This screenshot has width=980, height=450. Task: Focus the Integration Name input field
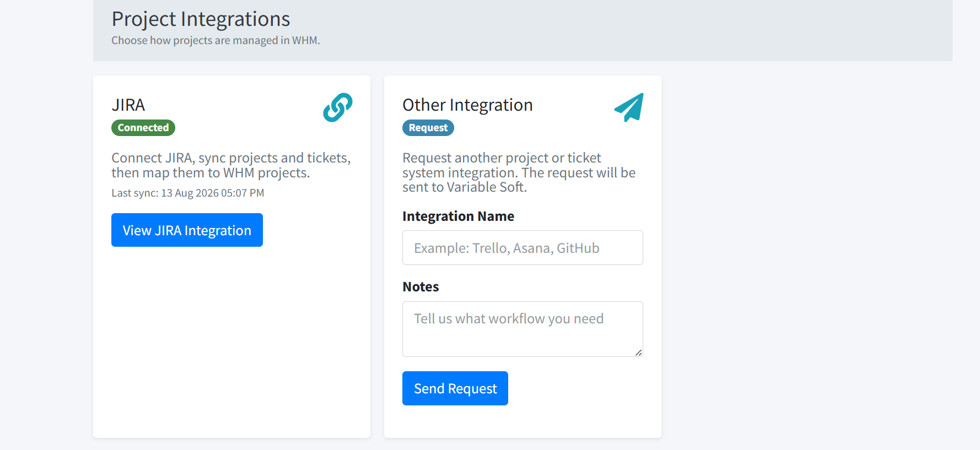523,248
